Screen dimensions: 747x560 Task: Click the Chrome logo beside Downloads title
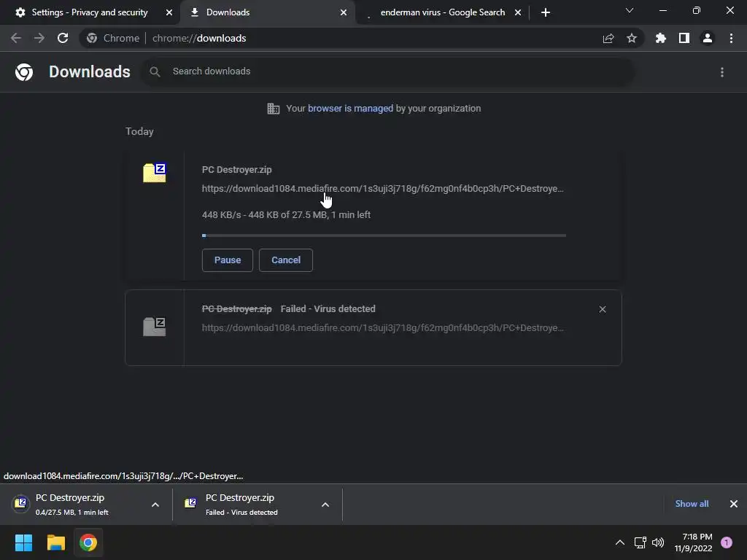click(x=24, y=72)
